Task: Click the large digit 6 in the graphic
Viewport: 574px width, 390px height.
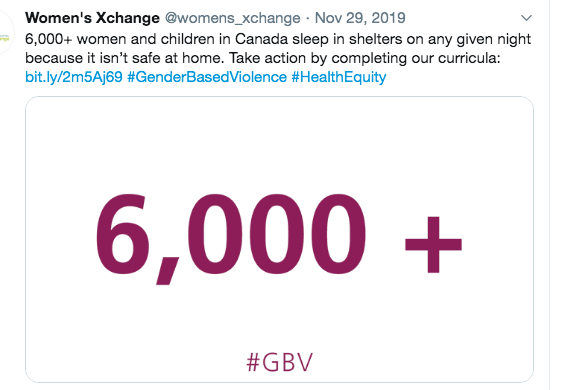Action: coord(123,234)
